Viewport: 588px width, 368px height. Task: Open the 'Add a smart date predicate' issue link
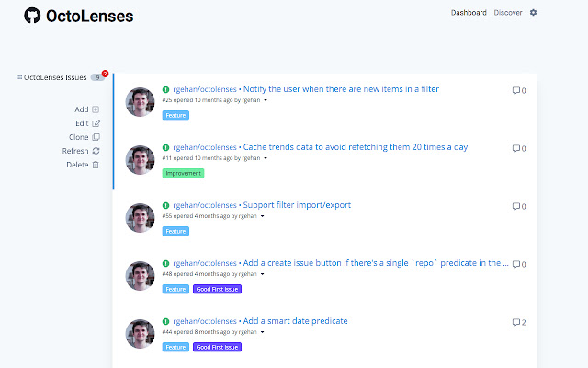point(295,321)
